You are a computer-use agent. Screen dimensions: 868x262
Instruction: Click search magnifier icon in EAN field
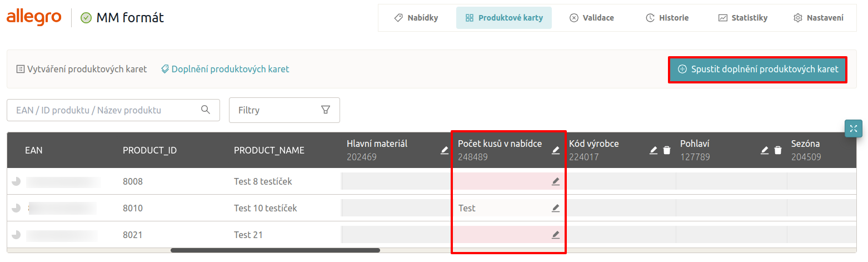pos(206,110)
